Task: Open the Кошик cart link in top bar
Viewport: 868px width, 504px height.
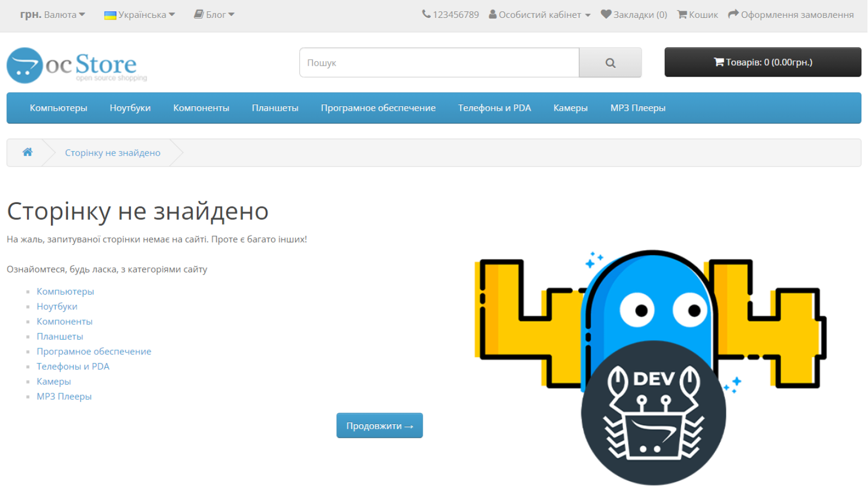Action: 698,15
